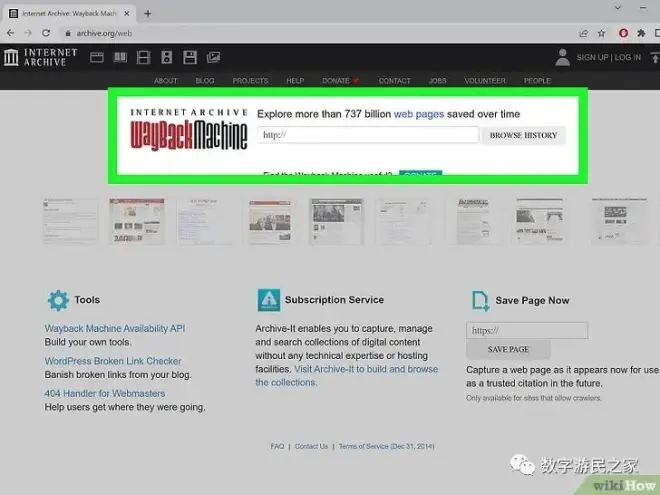This screenshot has height=495, width=660.
Task: Click the Wayback Machine logo
Action: point(189,130)
